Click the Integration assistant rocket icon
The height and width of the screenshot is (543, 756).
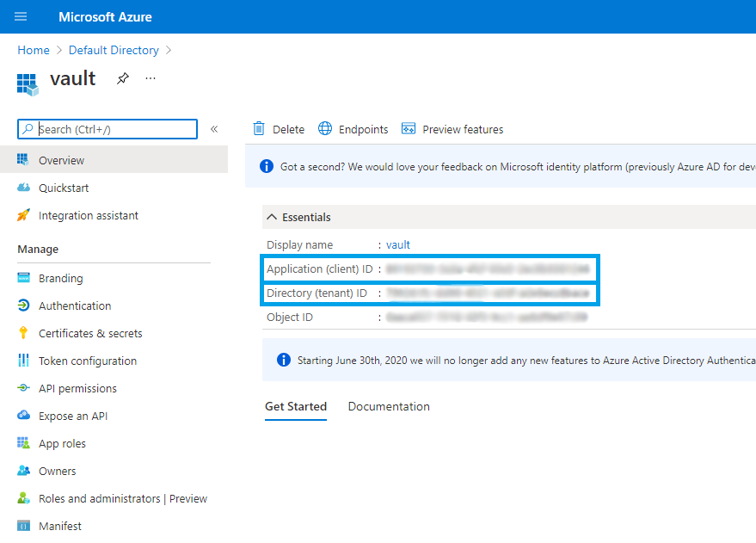pos(23,215)
